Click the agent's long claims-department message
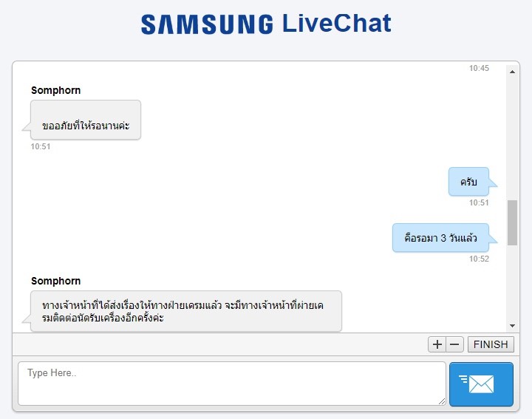The image size is (532, 419). (186, 311)
